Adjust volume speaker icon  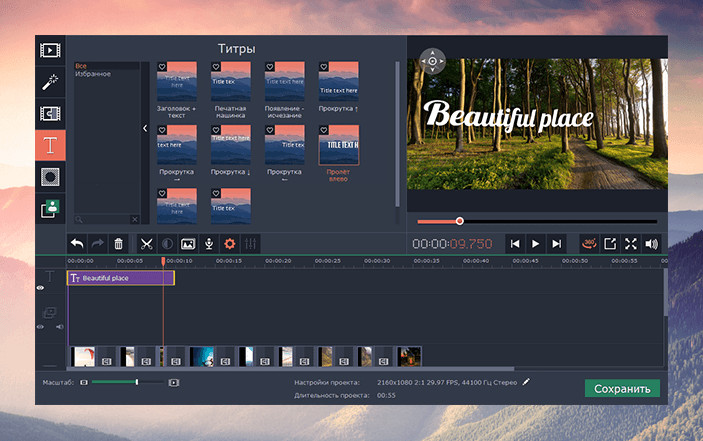(651, 244)
